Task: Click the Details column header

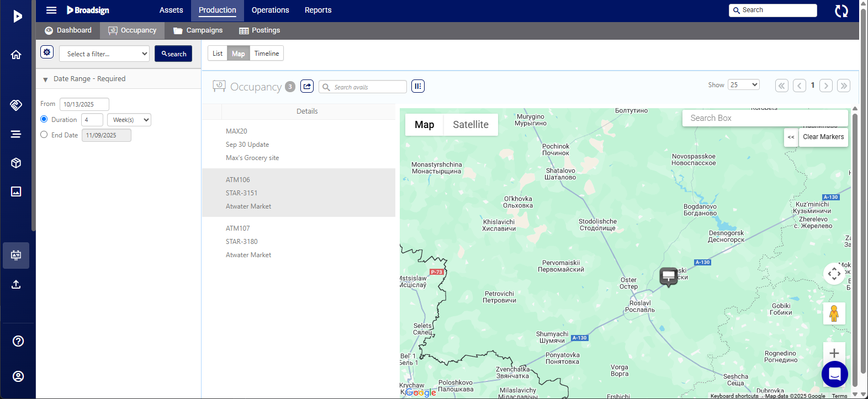Action: click(307, 111)
